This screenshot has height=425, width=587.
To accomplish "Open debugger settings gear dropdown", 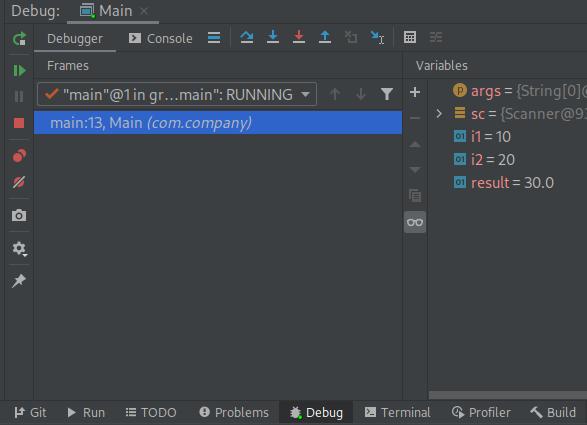I will 19,249.
